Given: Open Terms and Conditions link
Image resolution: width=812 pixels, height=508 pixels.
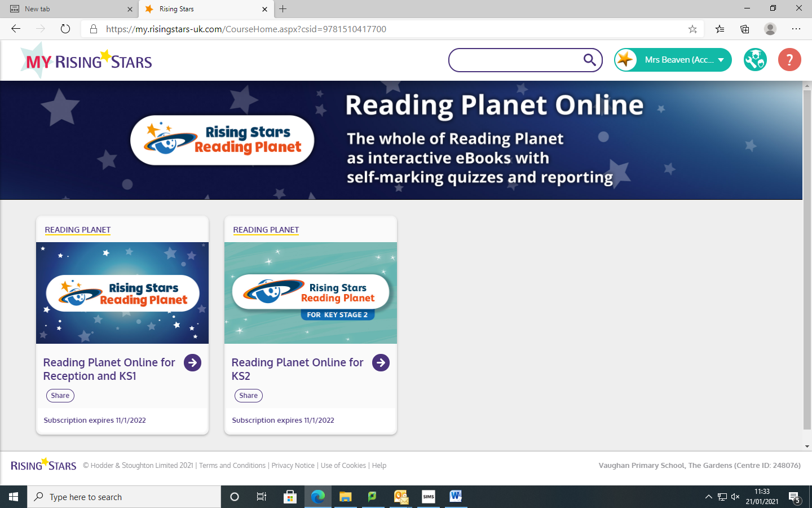Looking at the screenshot, I should pos(232,466).
